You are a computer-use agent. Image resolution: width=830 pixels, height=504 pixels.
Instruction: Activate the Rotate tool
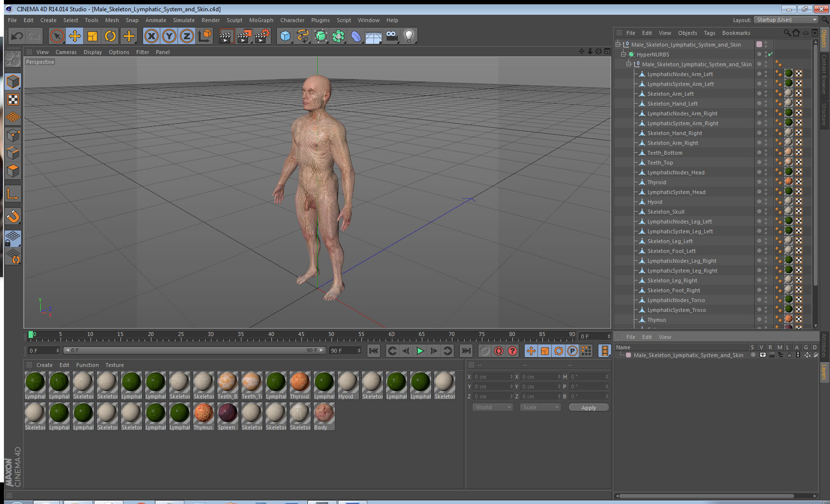pyautogui.click(x=111, y=36)
